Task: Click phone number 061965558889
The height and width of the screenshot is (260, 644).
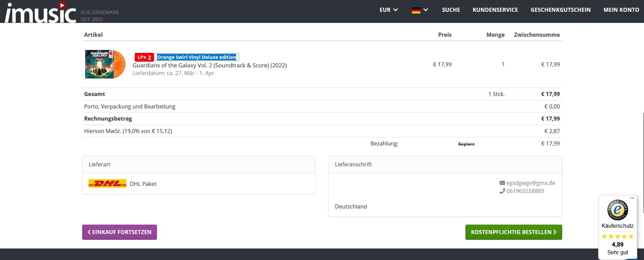Action: coord(525,191)
